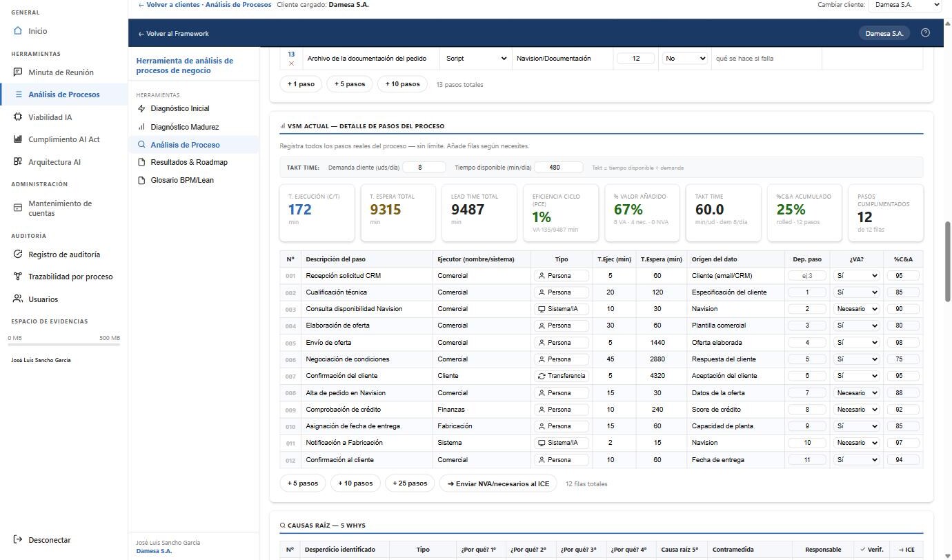Toggle Tipo Sistema/IA for Notificación a Fabricación
Image resolution: width=952 pixels, height=560 pixels.
pyautogui.click(x=562, y=443)
